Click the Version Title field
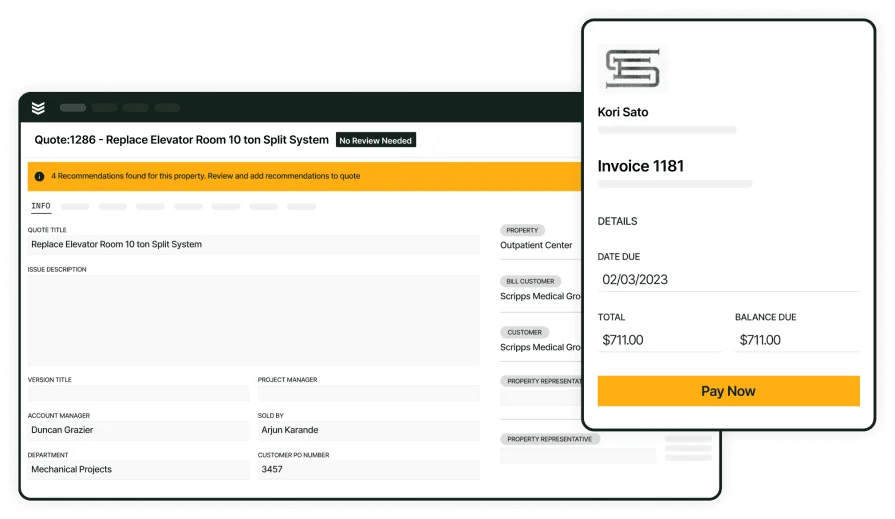This screenshot has width=895, height=519. pos(138,394)
